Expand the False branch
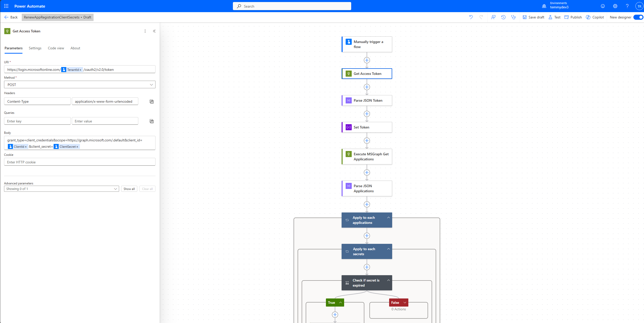 tap(405, 303)
